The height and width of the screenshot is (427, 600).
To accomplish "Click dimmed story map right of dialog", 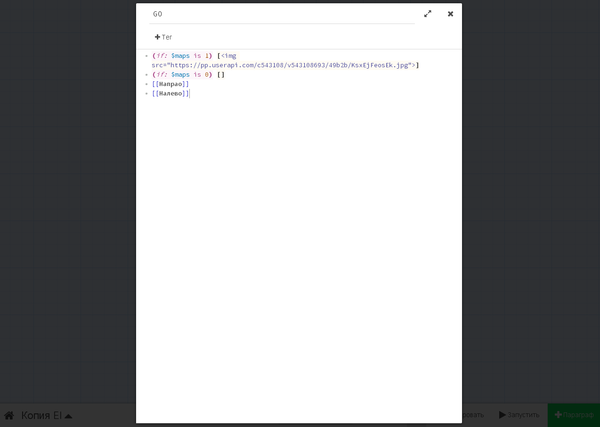I will pos(530,200).
